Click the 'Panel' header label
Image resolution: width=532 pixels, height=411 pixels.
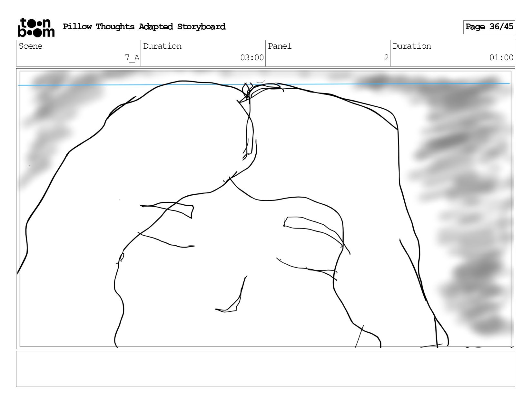pos(280,46)
